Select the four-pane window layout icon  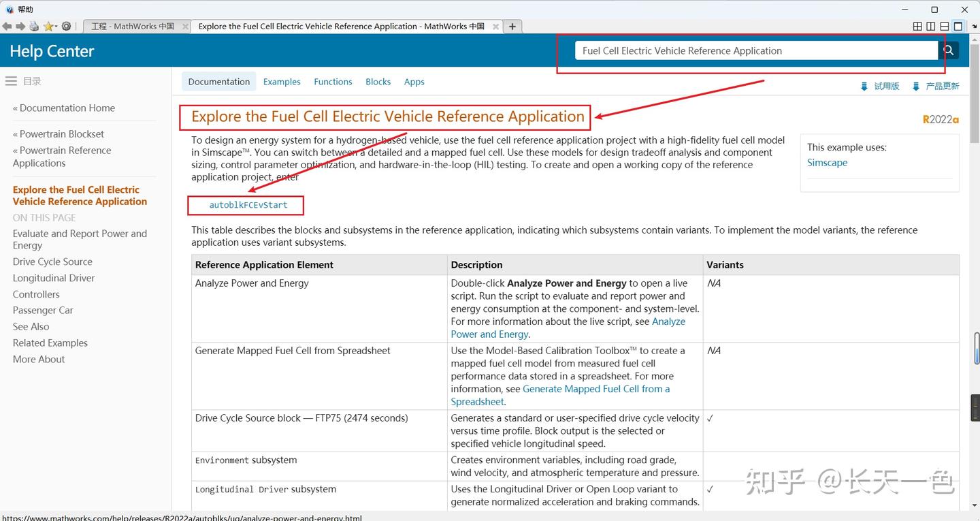pyautogui.click(x=917, y=25)
